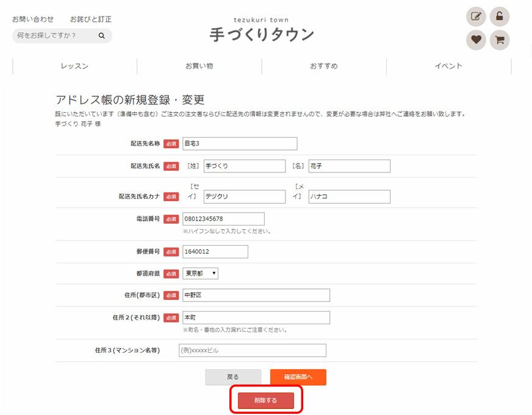Proceed with the 確認画面へ button
Viewport: 532px width, 415px height.
tap(298, 377)
